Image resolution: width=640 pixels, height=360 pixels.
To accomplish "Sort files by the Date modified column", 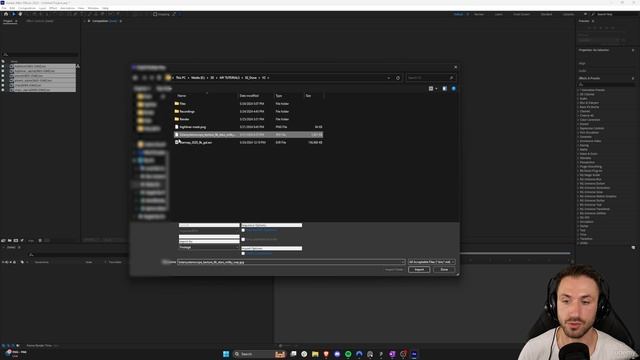I will (x=249, y=96).
